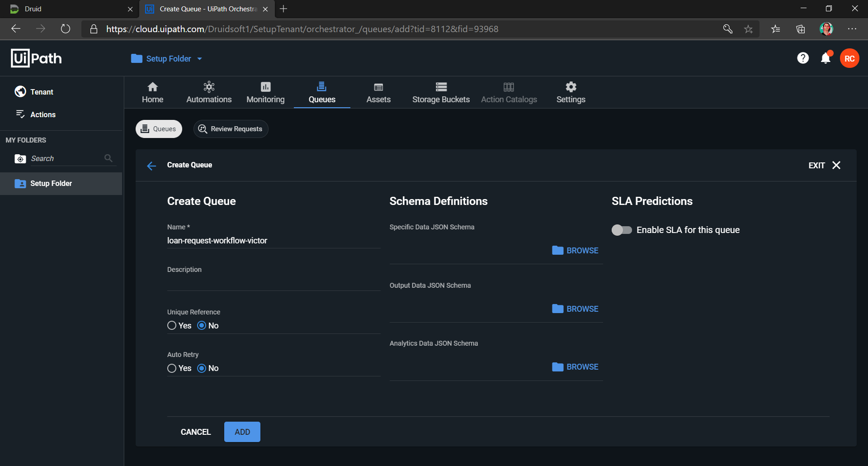The image size is (868, 466).
Task: Open notifications bell icon
Action: 826,58
